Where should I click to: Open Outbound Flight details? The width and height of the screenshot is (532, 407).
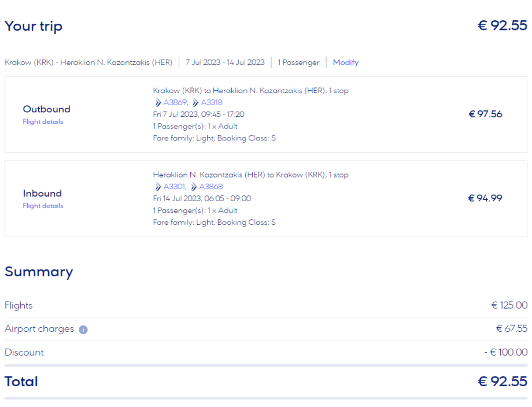coord(43,122)
